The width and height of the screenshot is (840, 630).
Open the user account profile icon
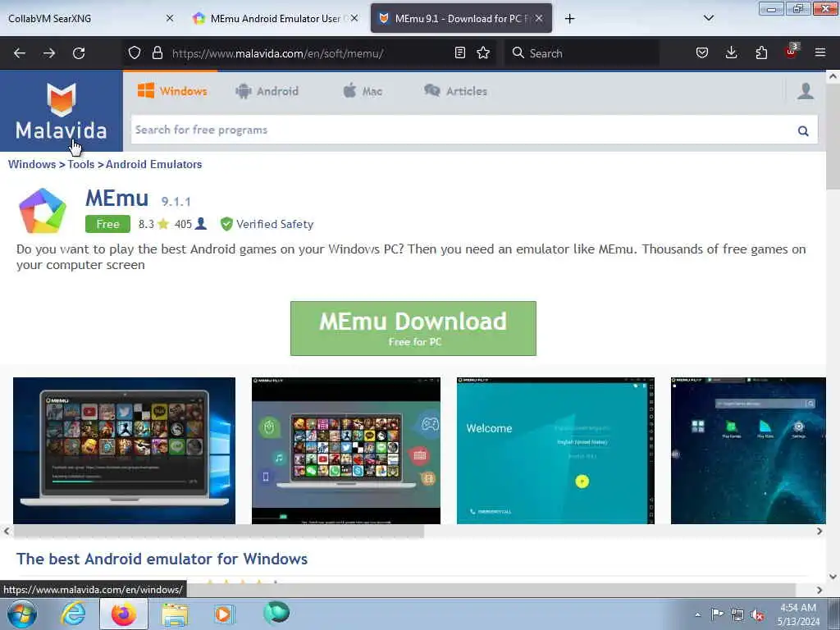(x=806, y=91)
